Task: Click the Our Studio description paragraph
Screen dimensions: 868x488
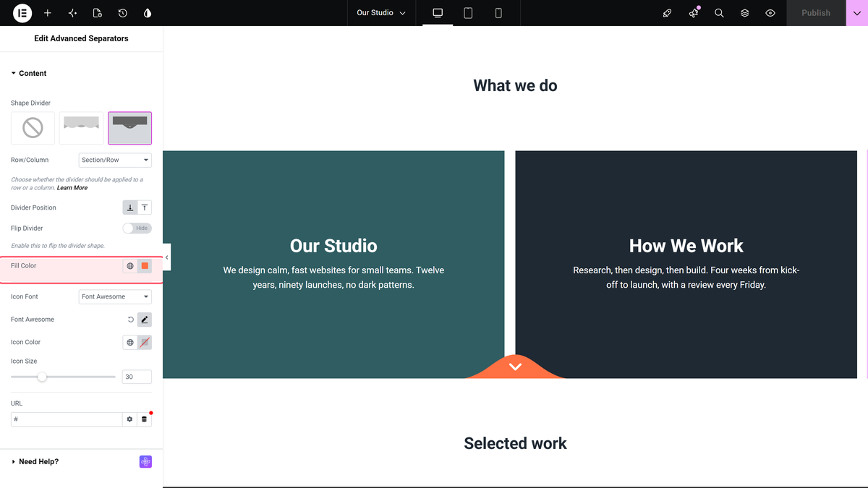Action: (333, 278)
